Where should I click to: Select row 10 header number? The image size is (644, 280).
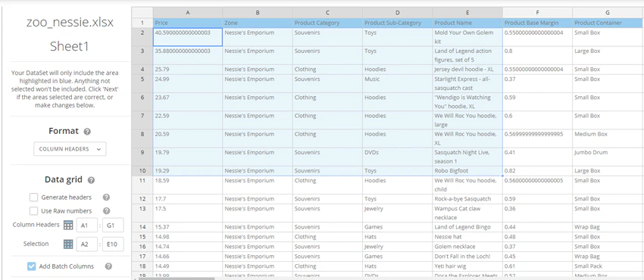click(142, 170)
